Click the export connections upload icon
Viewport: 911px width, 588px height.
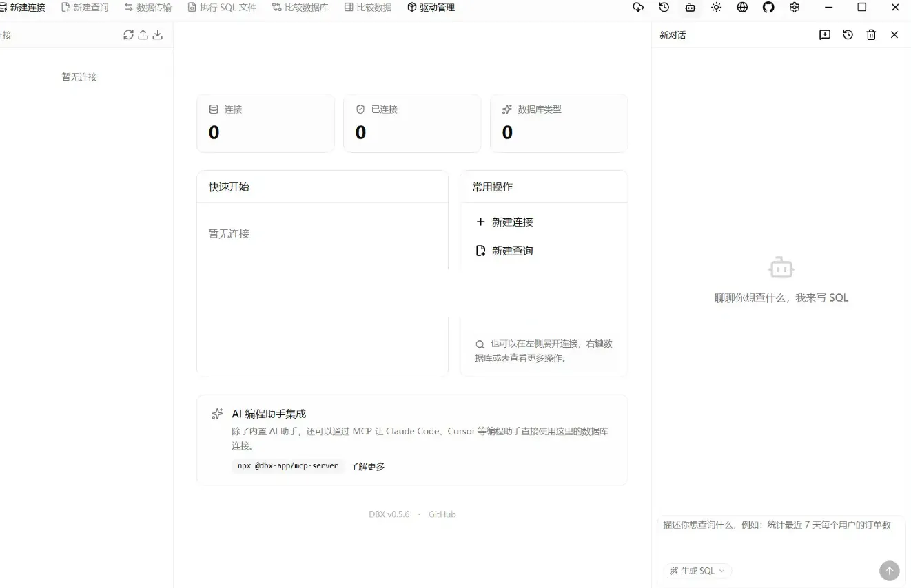[143, 35]
